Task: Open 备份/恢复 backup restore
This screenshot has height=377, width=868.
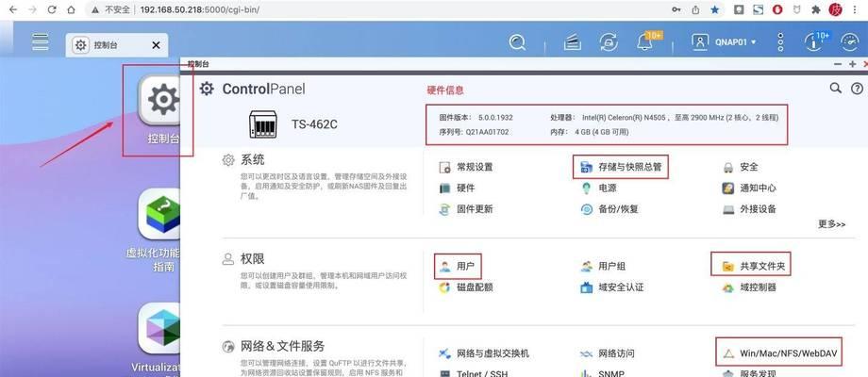Action: 609,209
